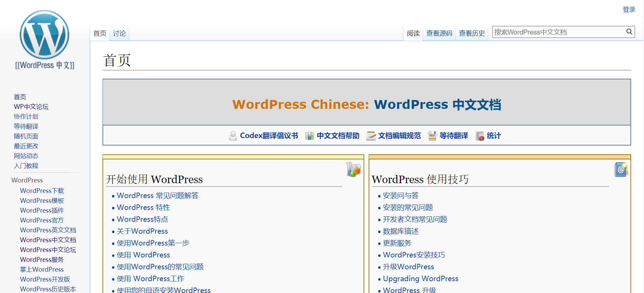This screenshot has width=644, height=293.
Task: Click the search magnifier icon
Action: 629,32
